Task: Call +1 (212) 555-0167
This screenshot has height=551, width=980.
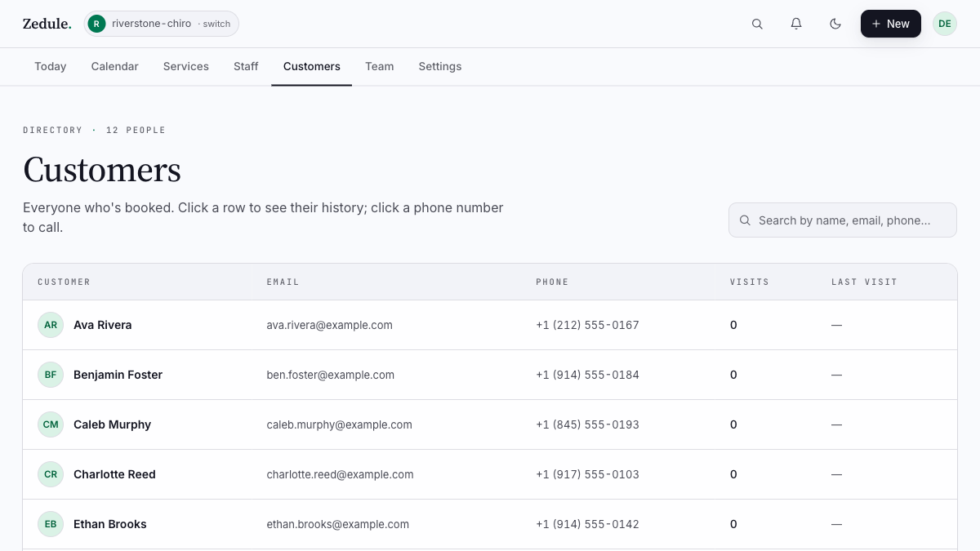Action: click(x=587, y=325)
